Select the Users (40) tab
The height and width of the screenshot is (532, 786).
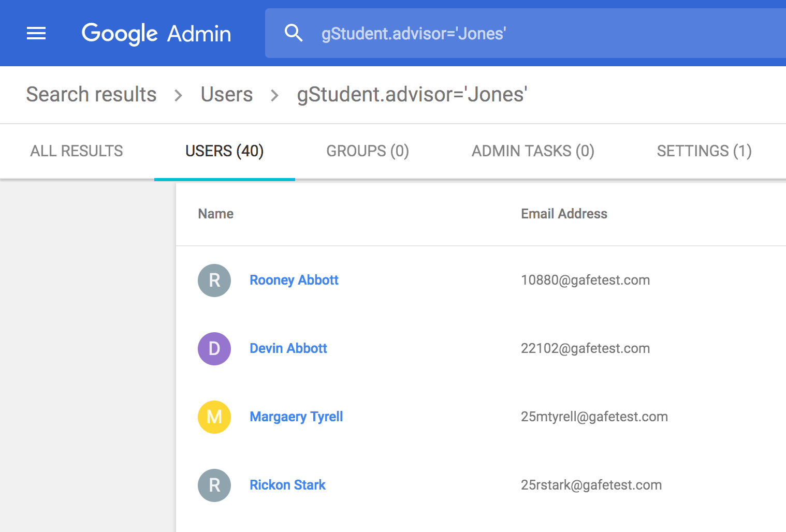224,151
